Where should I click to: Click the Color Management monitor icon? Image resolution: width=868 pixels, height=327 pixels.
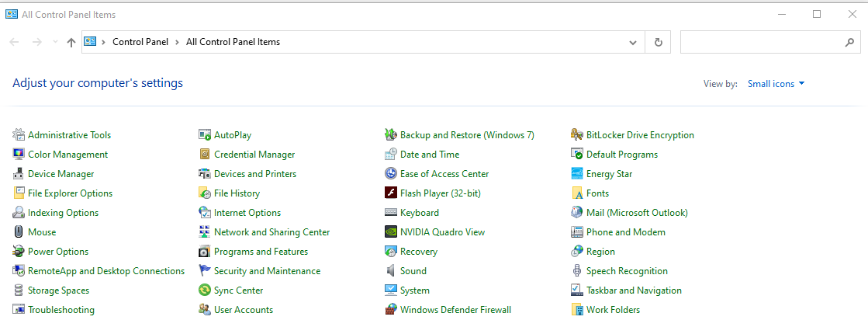tap(19, 154)
